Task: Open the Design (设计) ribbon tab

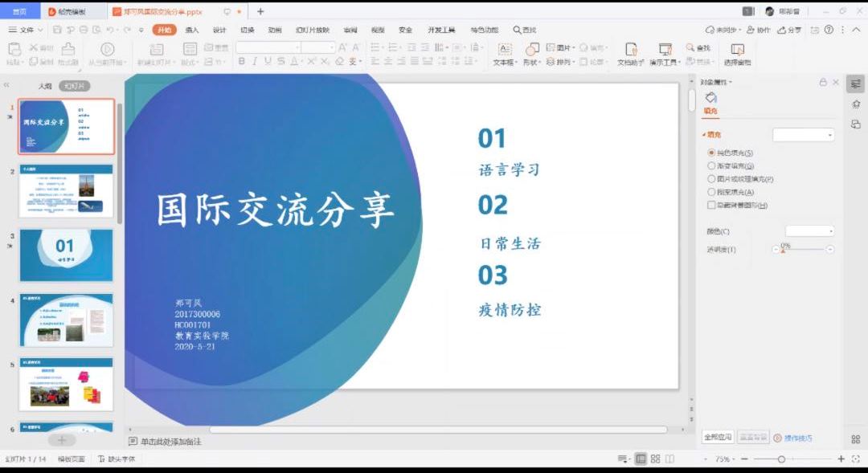Action: (x=219, y=30)
